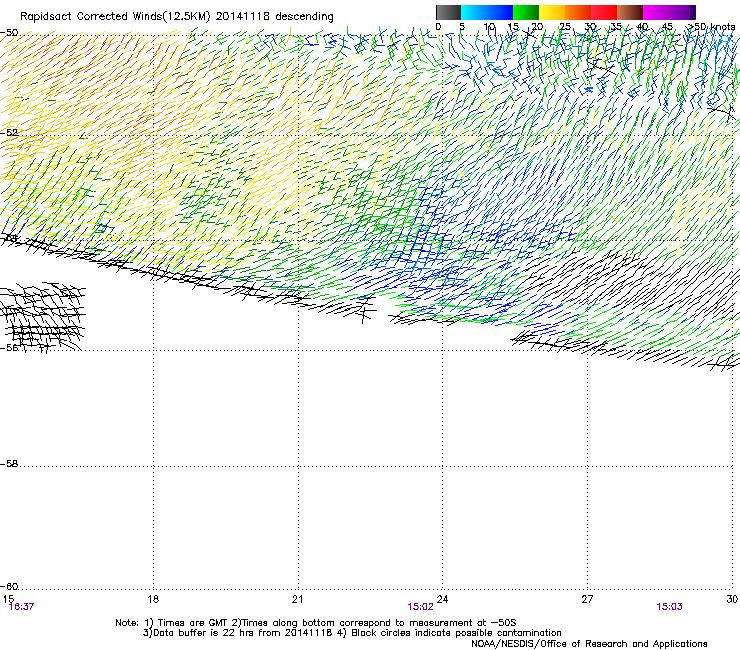Click the purple time stamp 15:03
Image resolution: width=740 pixels, height=650 pixels.
669,607
